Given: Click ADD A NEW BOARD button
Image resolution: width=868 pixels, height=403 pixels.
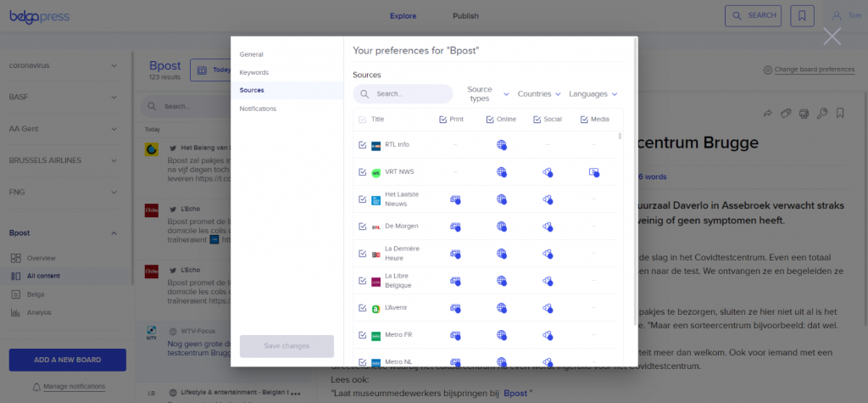Looking at the screenshot, I should click(x=68, y=360).
